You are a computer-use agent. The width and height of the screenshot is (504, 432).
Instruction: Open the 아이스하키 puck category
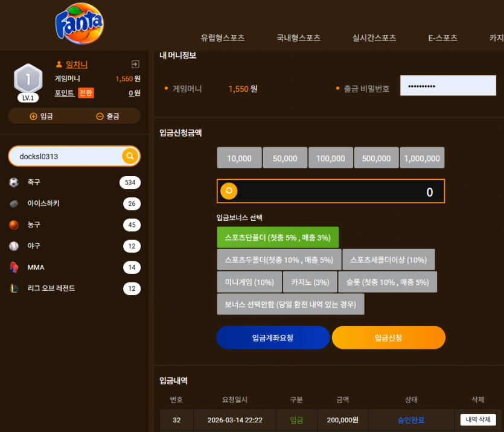(x=74, y=204)
